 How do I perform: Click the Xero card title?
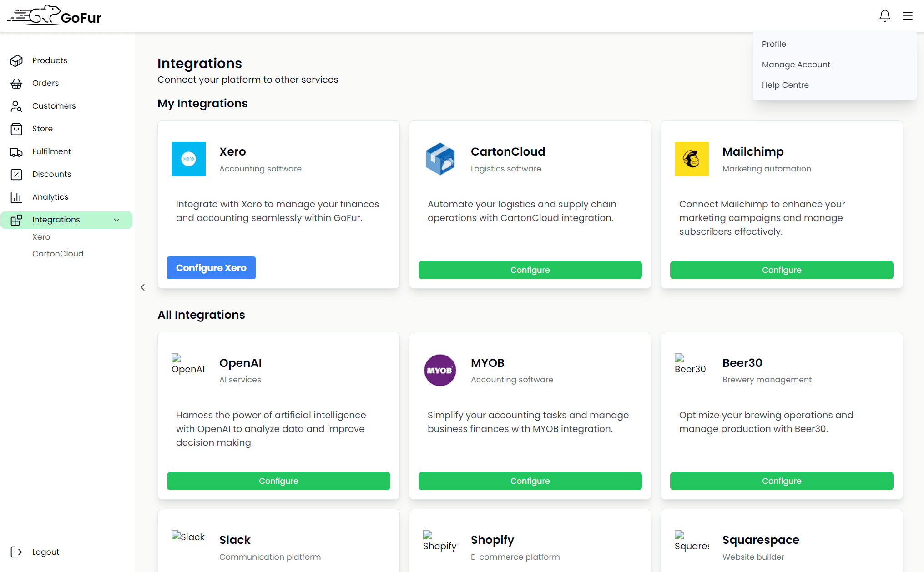click(232, 151)
